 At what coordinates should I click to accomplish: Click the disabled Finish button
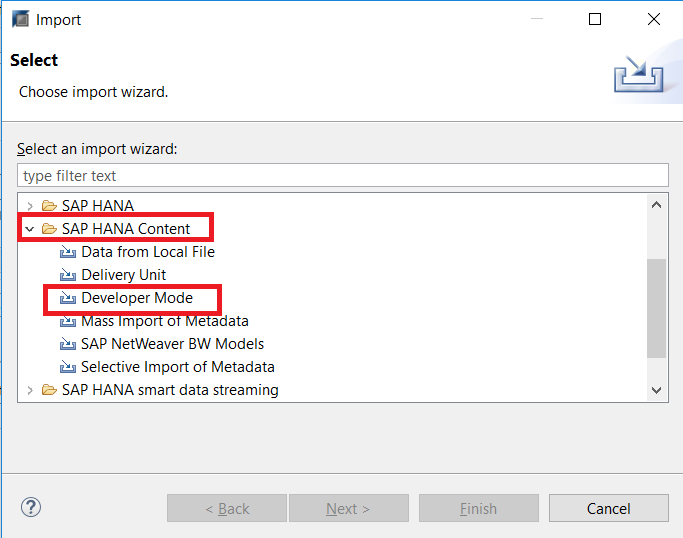479,508
